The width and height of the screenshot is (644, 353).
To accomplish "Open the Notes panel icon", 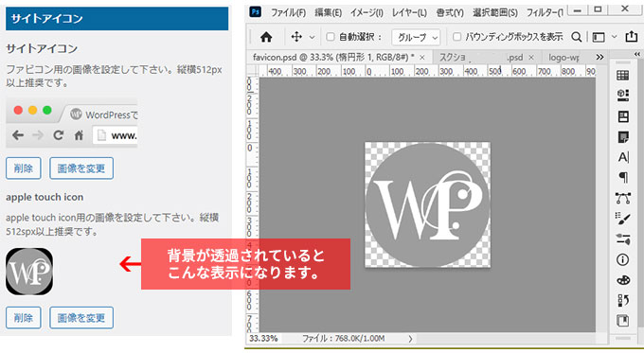I will [623, 137].
